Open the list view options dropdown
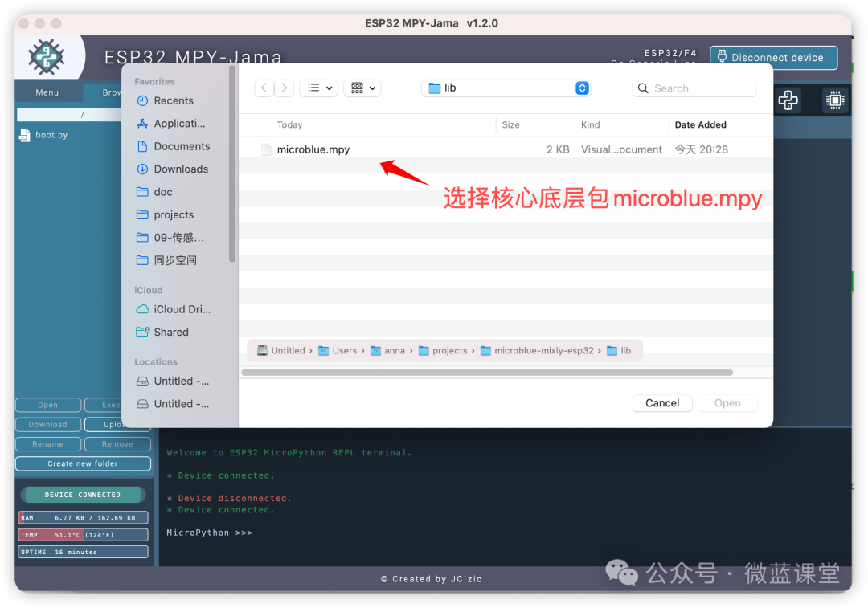This screenshot has width=868, height=608. (319, 88)
